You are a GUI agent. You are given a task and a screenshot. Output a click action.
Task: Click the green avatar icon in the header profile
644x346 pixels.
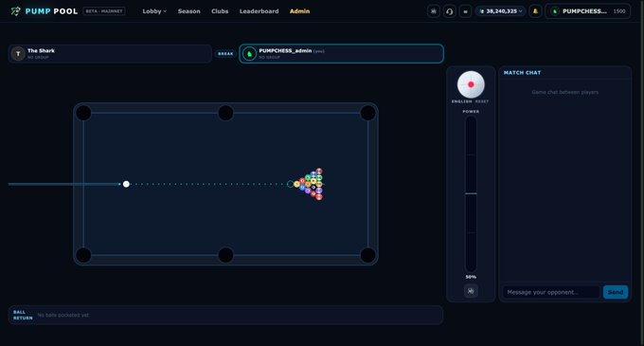click(554, 11)
